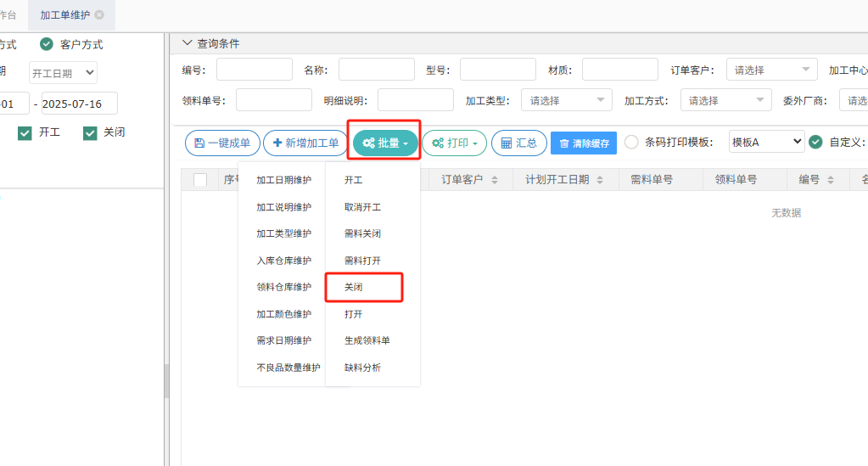Click the gears icon on 批量 button
Image resolution: width=868 pixels, height=466 pixels.
368,143
